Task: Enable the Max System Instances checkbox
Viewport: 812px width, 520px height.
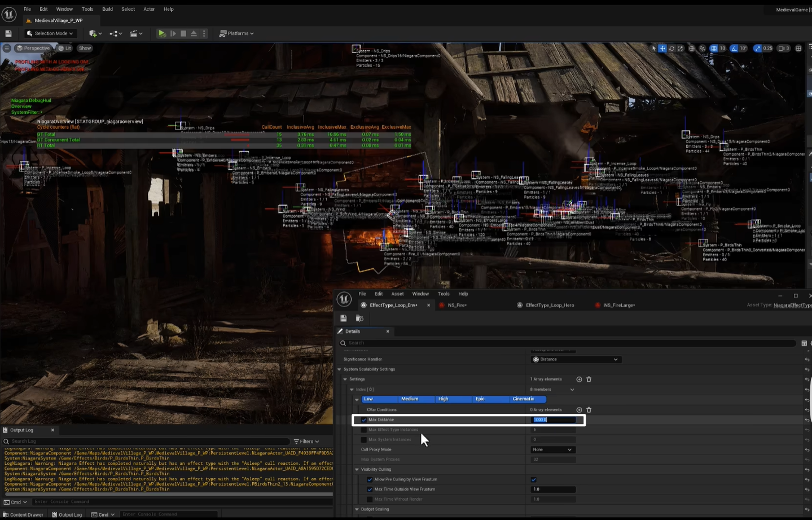Action: pyautogui.click(x=363, y=440)
